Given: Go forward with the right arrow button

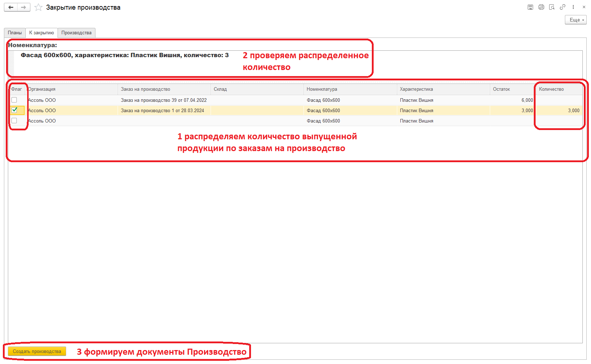Looking at the screenshot, I should 24,7.
